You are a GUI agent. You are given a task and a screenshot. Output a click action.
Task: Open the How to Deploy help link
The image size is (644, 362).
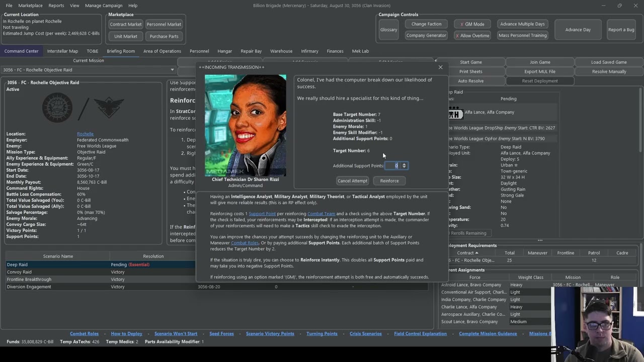click(x=126, y=334)
